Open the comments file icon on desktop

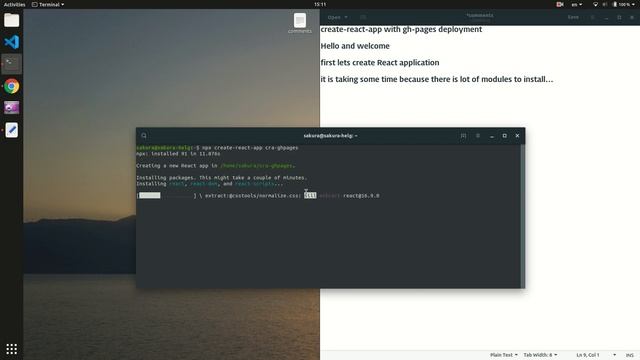coord(300,23)
